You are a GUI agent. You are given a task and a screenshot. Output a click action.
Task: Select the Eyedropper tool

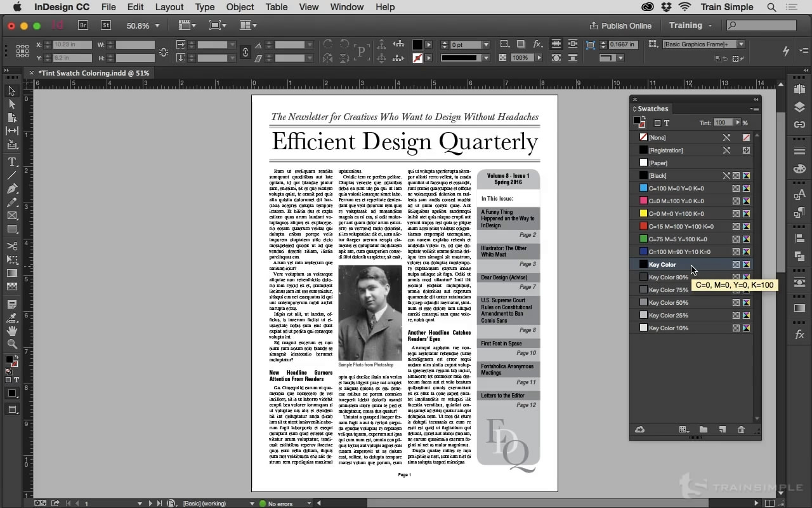11,317
